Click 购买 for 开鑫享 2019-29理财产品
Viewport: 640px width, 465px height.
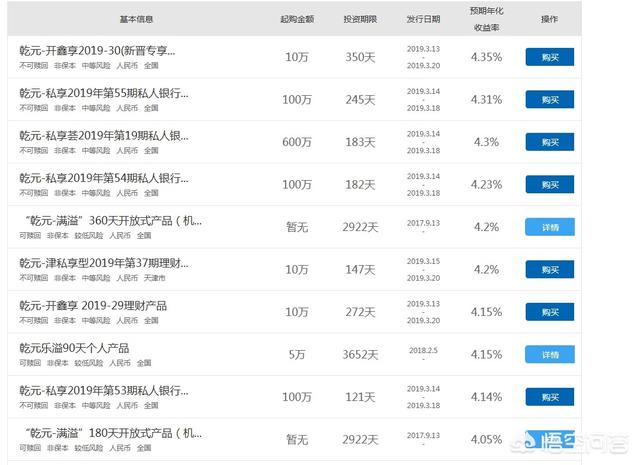549,312
